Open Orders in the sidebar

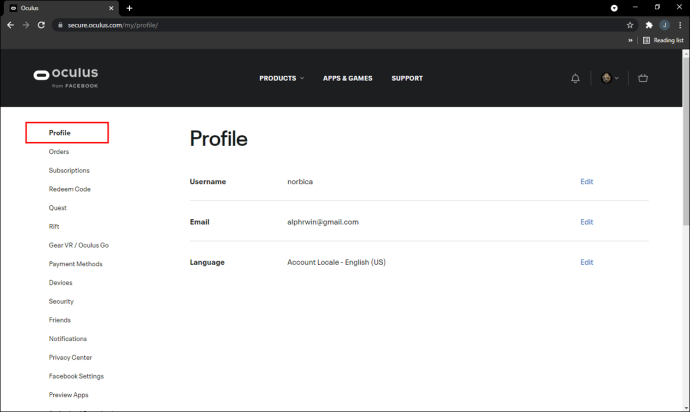click(x=59, y=151)
